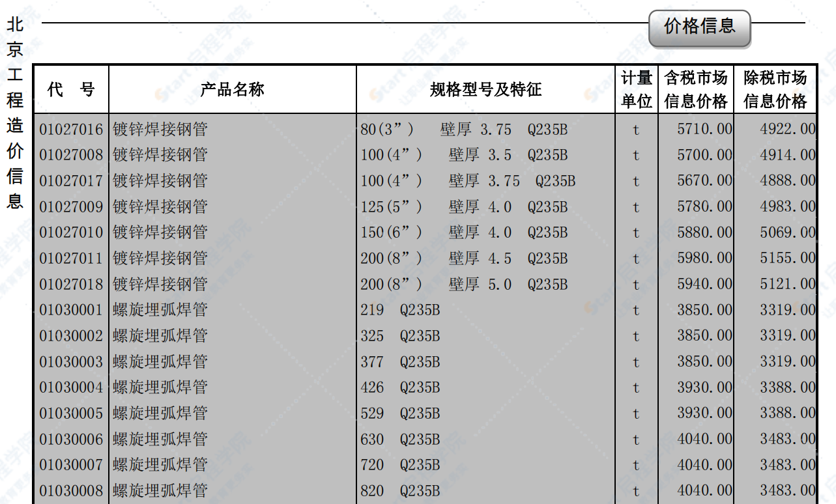The height and width of the screenshot is (504, 836).
Task: Select the 代号 column header
Action: click(71, 90)
